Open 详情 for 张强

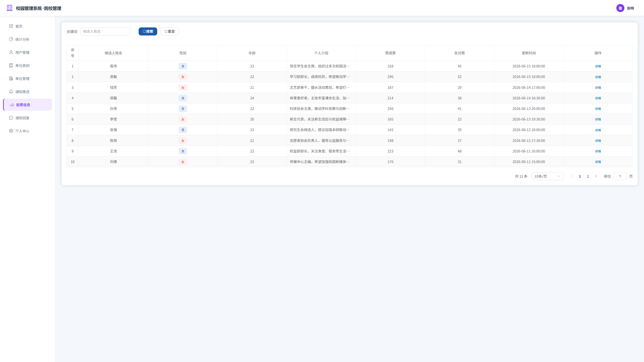coord(598,130)
